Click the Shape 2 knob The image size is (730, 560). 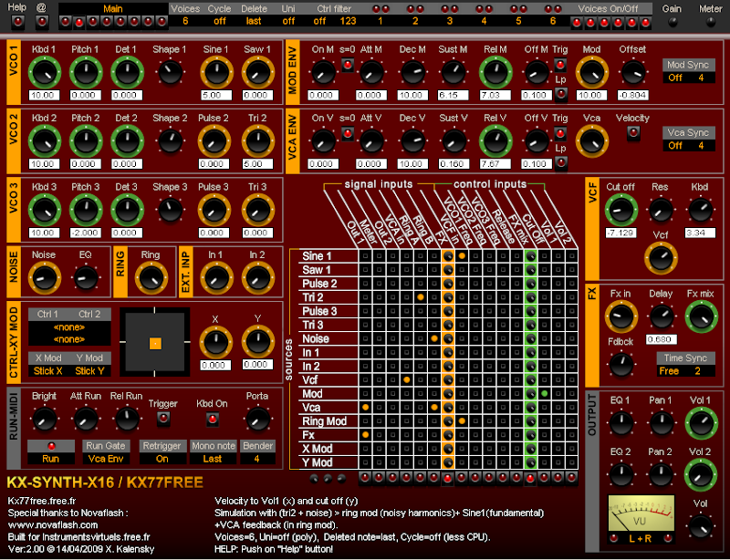(171, 141)
